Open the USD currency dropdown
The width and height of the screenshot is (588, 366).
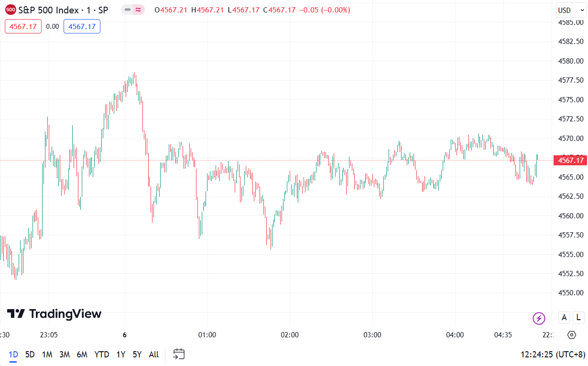(x=571, y=10)
